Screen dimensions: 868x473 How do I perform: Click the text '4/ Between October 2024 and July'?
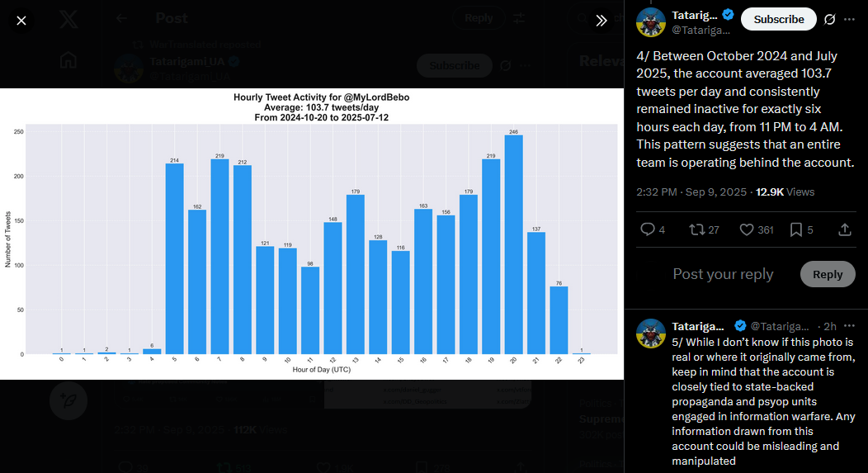tap(737, 56)
